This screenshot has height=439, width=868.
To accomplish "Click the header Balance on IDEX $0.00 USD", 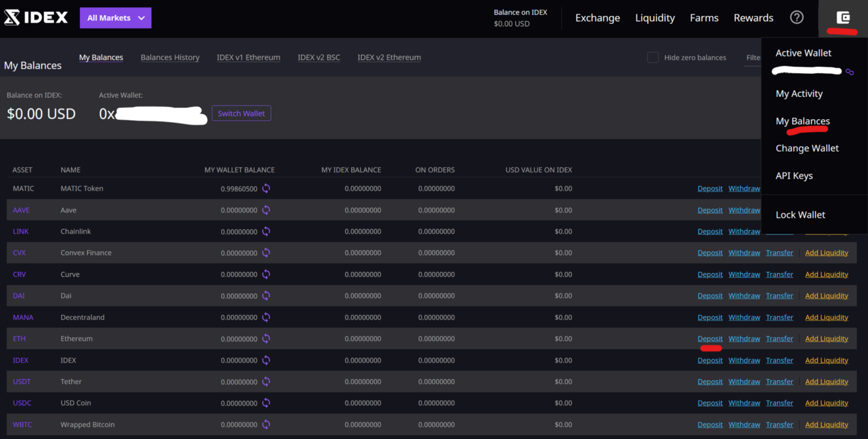I will (521, 18).
